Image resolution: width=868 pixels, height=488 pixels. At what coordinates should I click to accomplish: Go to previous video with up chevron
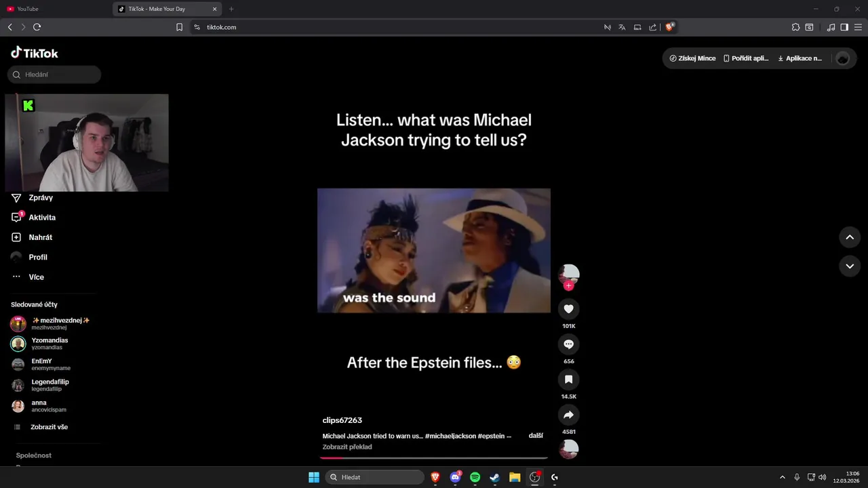850,237
